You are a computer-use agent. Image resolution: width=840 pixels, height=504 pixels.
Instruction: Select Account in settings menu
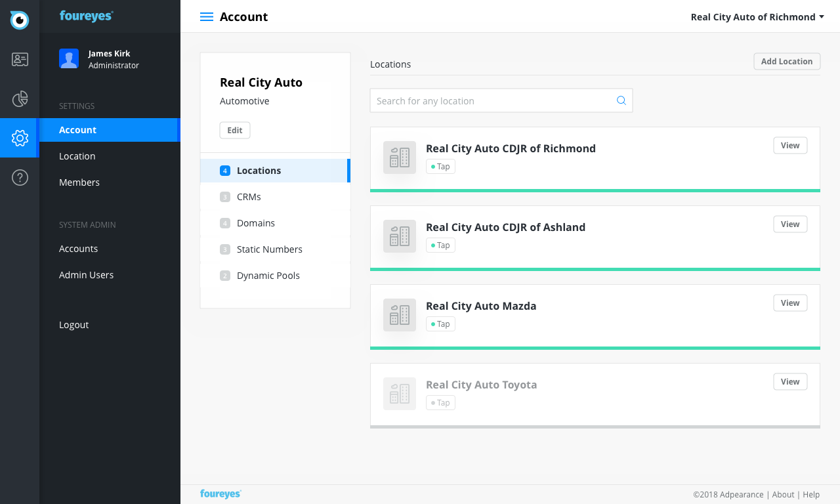click(110, 130)
